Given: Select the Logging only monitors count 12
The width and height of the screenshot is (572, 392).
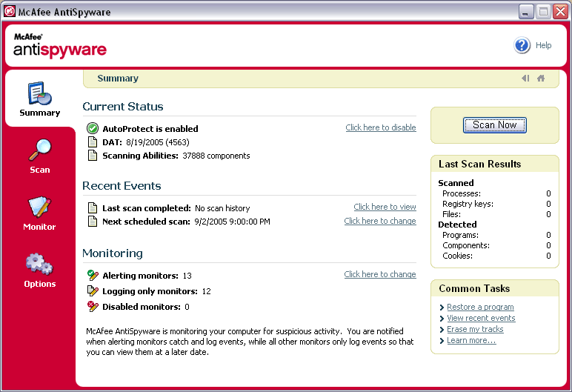Looking at the screenshot, I should (x=207, y=291).
